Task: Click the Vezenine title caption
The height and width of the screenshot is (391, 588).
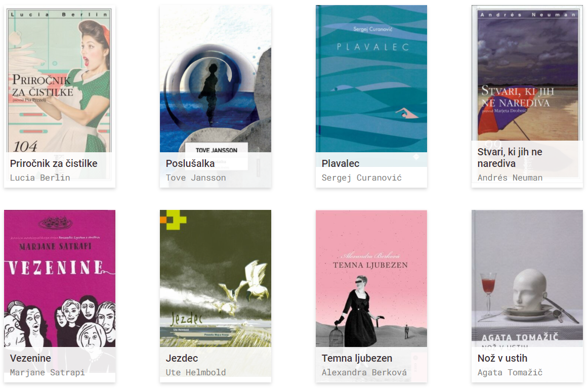Action: 30,358
